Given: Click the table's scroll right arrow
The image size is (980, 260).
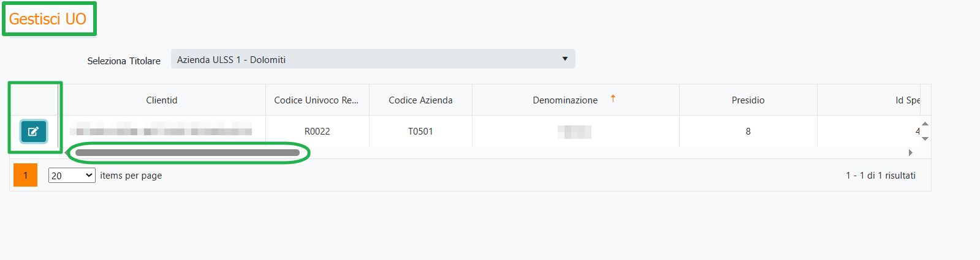Looking at the screenshot, I should [911, 152].
